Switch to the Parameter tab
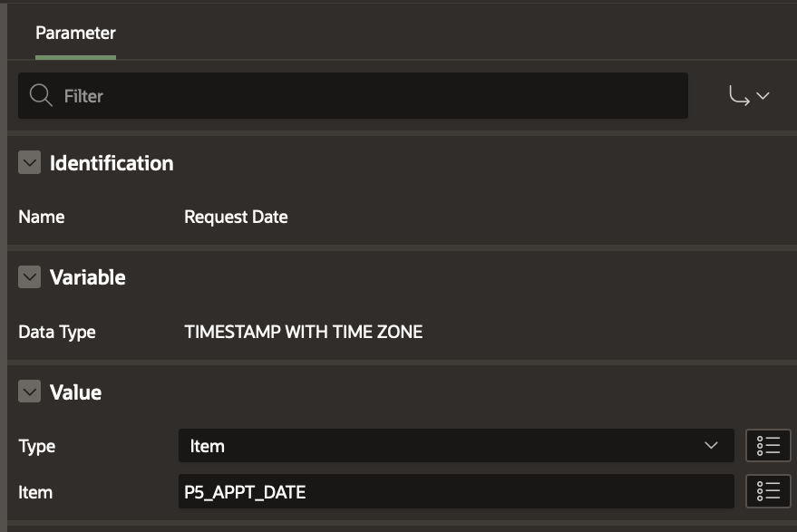The image size is (797, 532). pyautogui.click(x=75, y=34)
